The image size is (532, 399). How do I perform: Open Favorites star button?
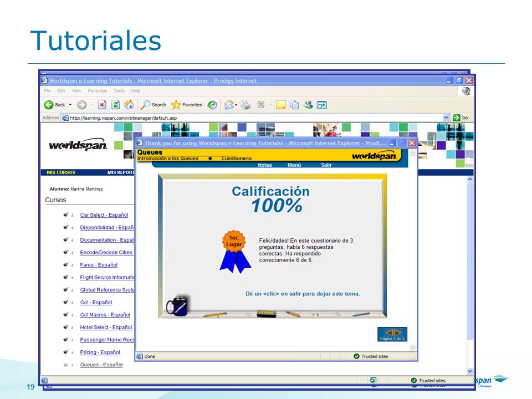187,105
